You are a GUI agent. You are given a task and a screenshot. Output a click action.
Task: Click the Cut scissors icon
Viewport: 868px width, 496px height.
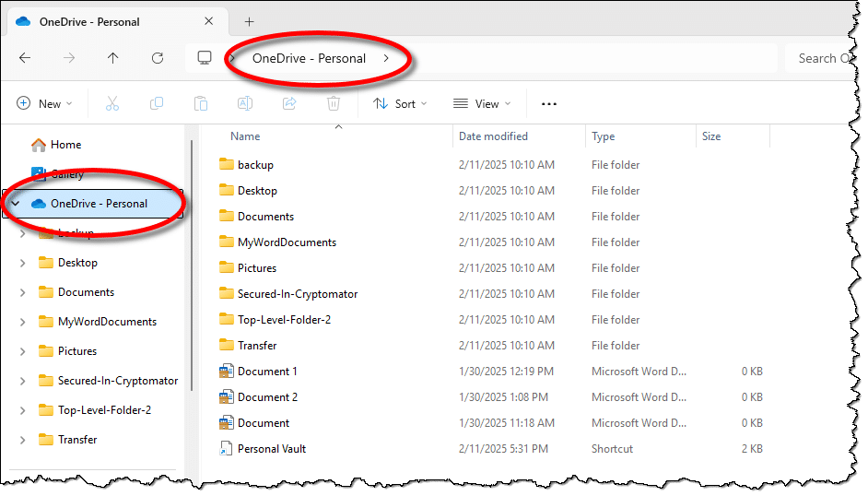coord(112,103)
